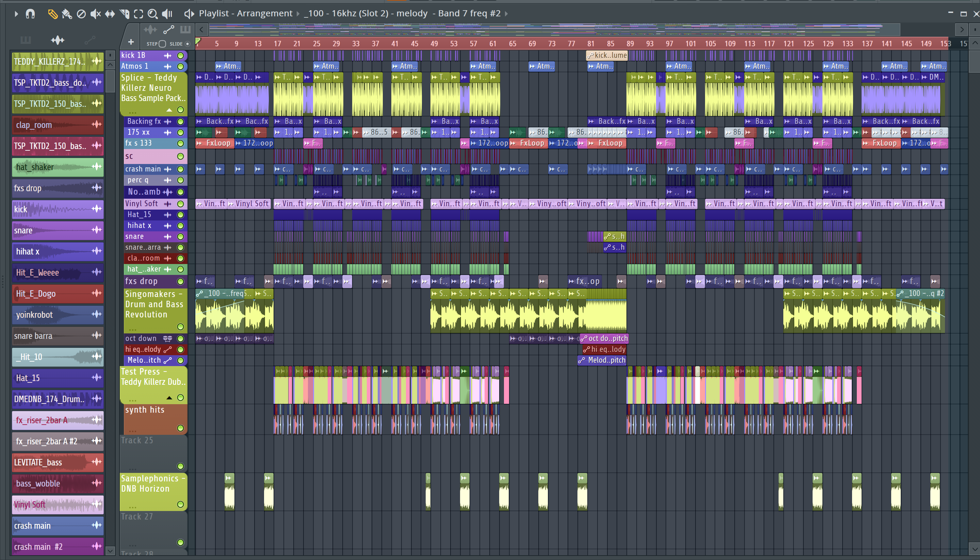
Task: Open the playlist options menu arrow
Action: coord(16,14)
